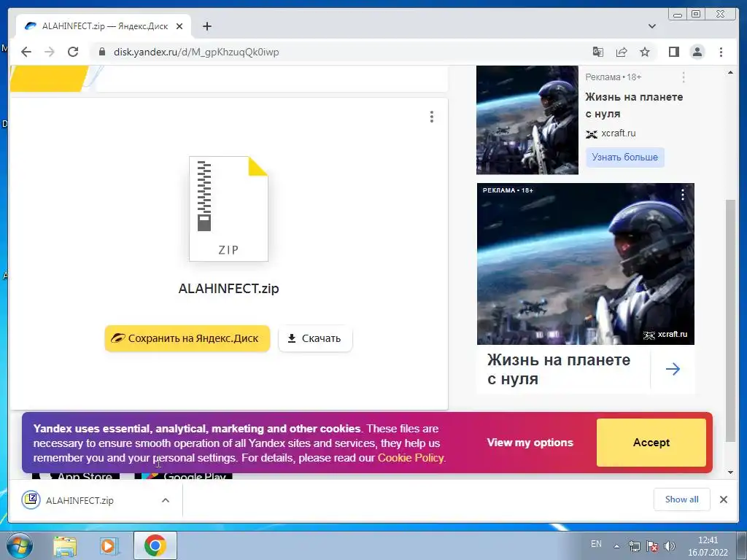Image resolution: width=747 pixels, height=560 pixels.
Task: Show hidden tray icons arrow
Action: coord(617,546)
